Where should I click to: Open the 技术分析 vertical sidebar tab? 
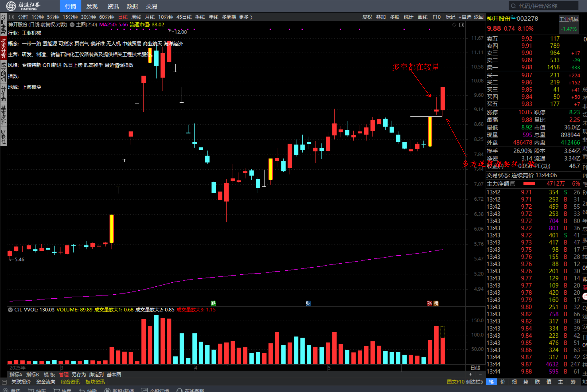pos(3,48)
